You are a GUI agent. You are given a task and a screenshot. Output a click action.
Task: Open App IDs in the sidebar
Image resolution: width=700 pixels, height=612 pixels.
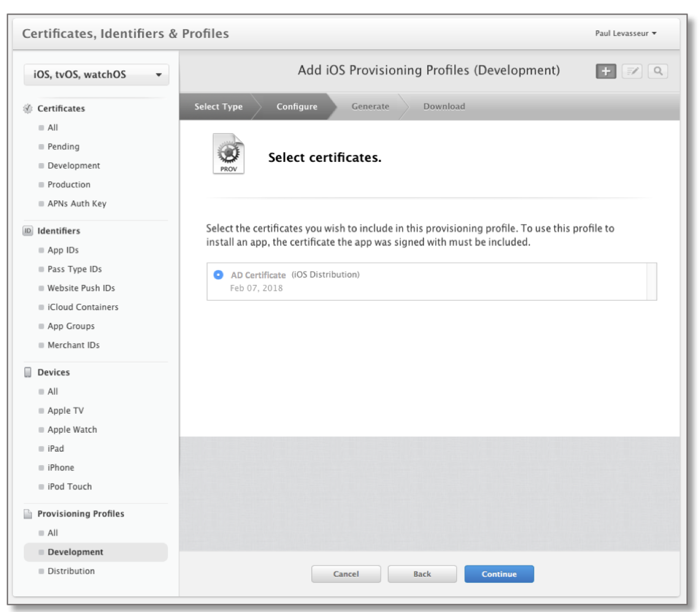point(63,250)
